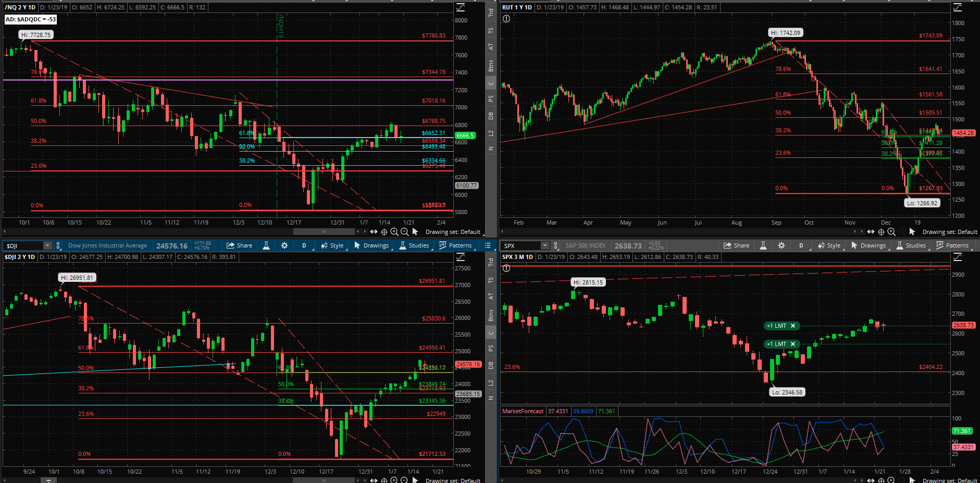Toggle the Trd side tab on $DJI chart

coord(491,263)
